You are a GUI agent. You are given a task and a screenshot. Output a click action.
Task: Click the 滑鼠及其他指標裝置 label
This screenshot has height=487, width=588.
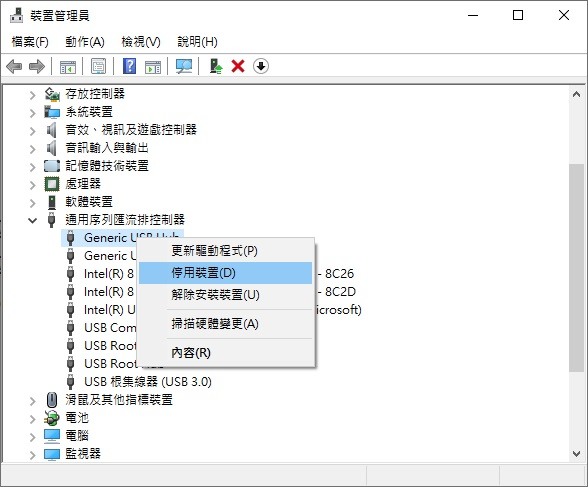[119, 400]
